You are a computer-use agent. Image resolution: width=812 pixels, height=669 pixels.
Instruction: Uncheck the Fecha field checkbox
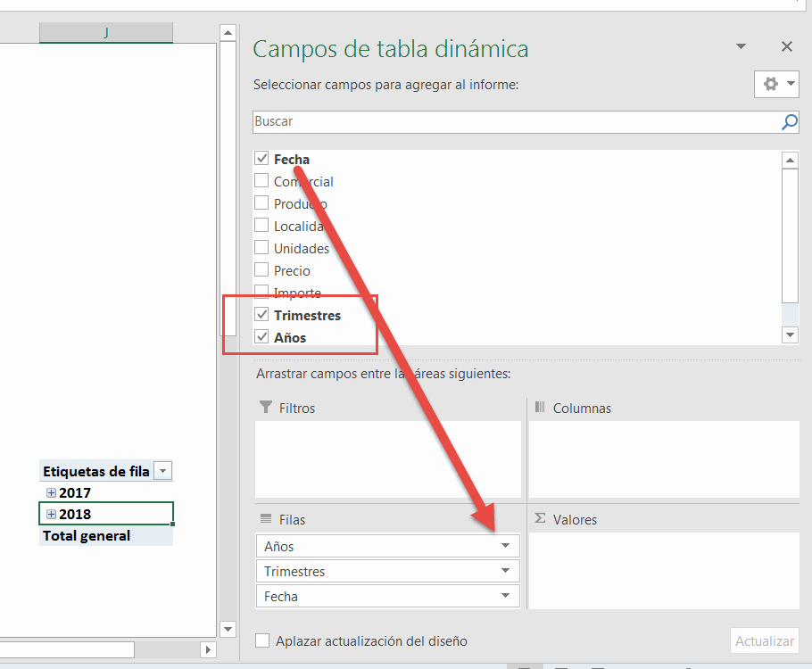pyautogui.click(x=262, y=159)
